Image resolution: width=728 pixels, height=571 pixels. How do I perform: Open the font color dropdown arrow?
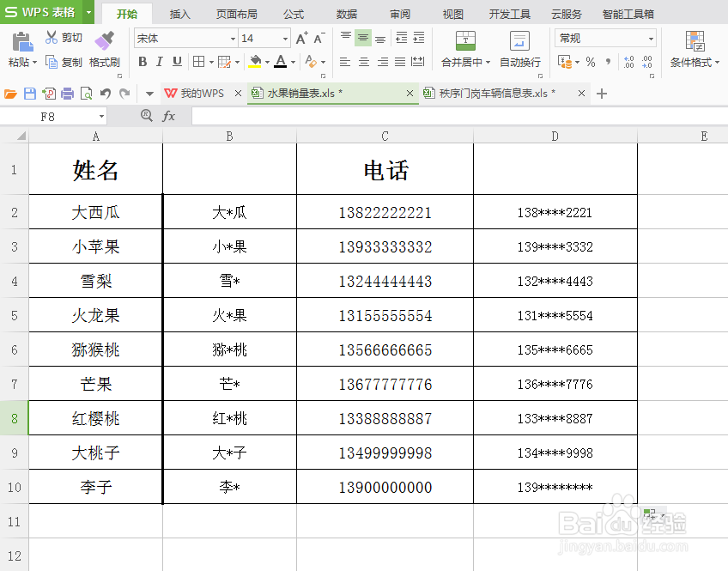(292, 60)
